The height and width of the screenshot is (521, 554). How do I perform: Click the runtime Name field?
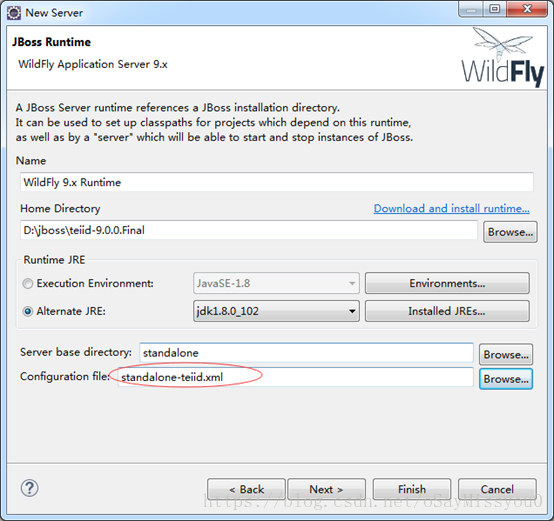[277, 182]
